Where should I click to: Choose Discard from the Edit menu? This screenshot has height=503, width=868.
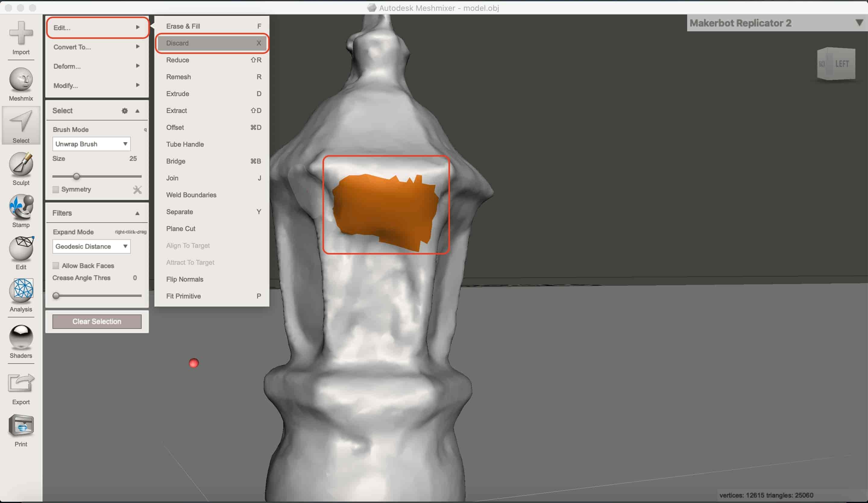(212, 43)
